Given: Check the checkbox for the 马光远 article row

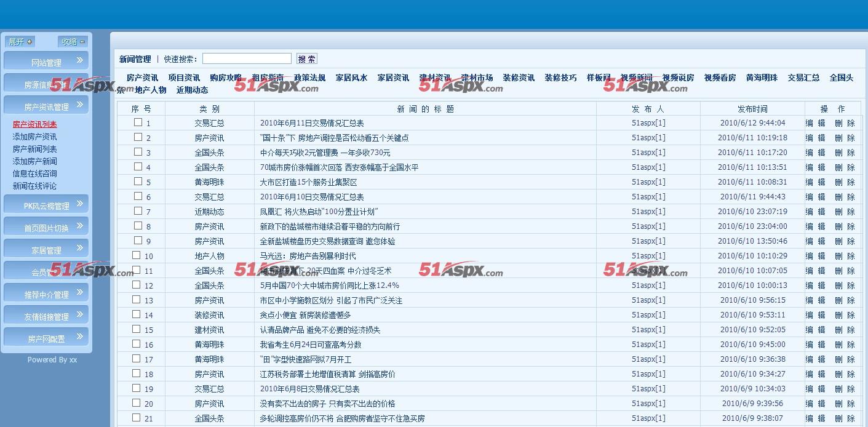Looking at the screenshot, I should coord(138,255).
